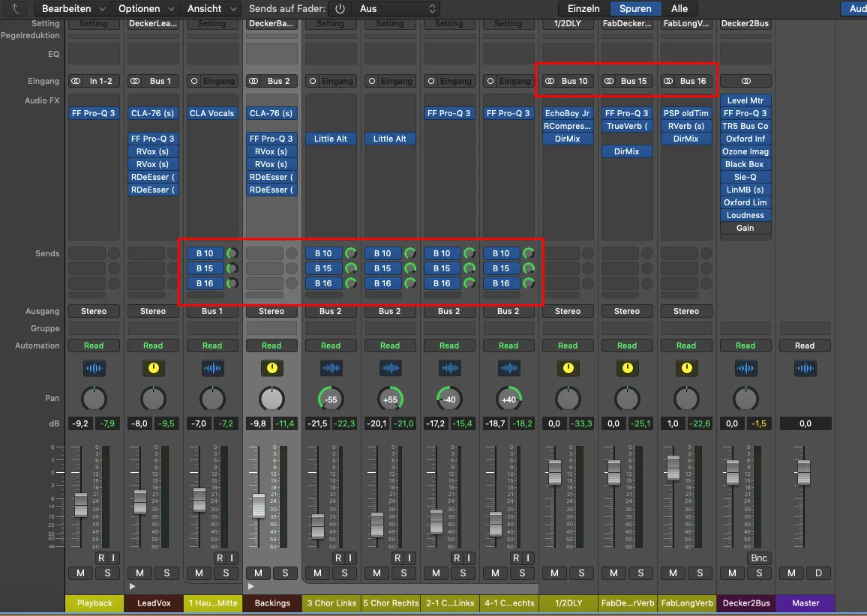
Task: Toggle the D button on Master channel
Action: 818,573
